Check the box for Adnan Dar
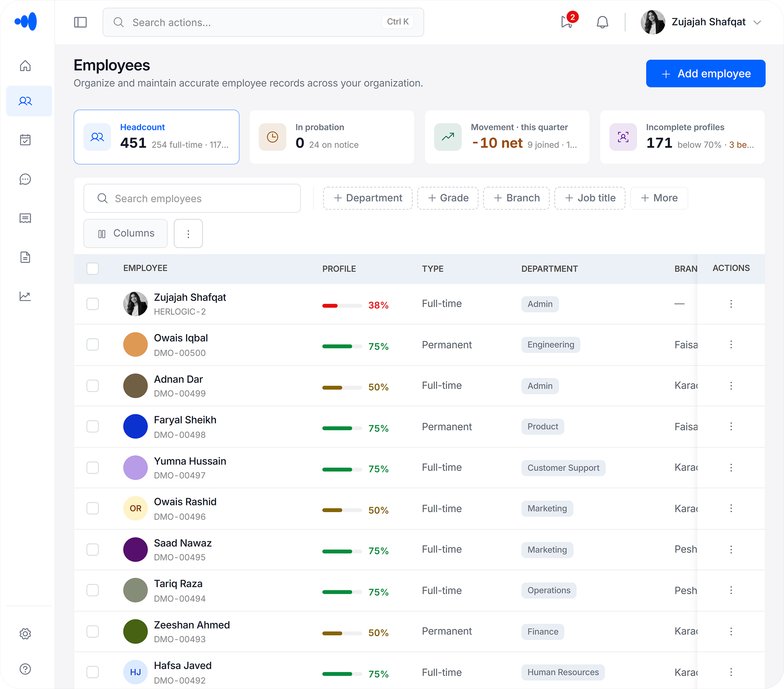The width and height of the screenshot is (784, 689). coord(93,386)
